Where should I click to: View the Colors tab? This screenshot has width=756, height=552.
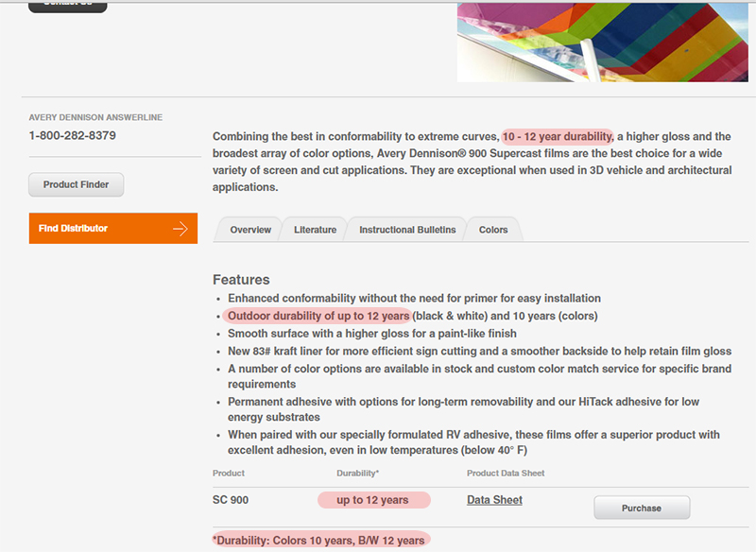(493, 230)
